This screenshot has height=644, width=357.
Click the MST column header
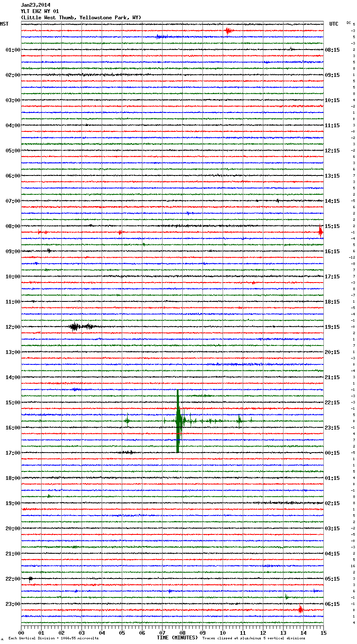tap(4, 24)
